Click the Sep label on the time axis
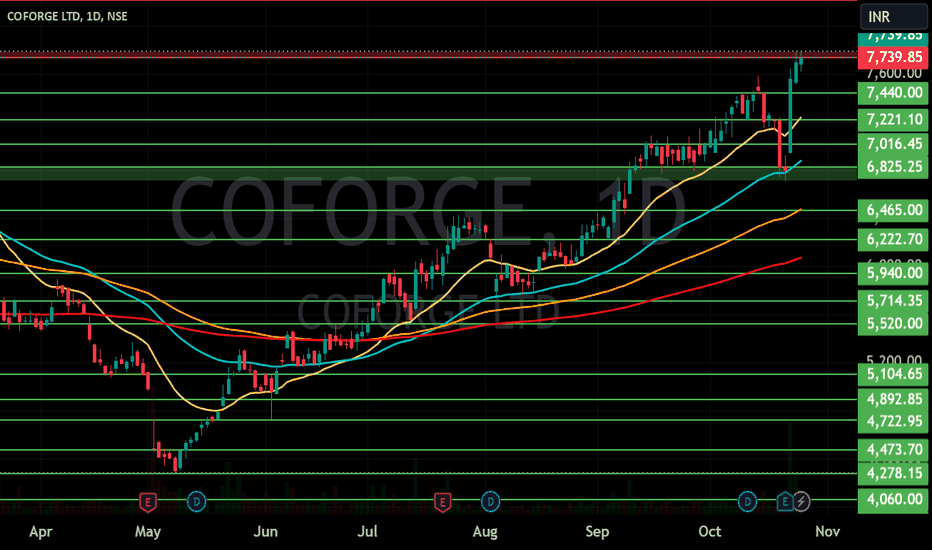932x550 pixels. point(597,532)
